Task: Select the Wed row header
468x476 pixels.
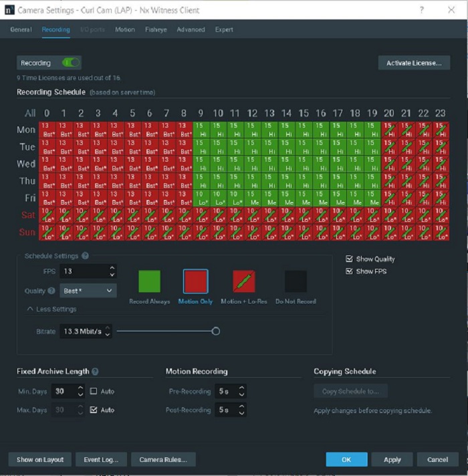Action: click(x=26, y=164)
